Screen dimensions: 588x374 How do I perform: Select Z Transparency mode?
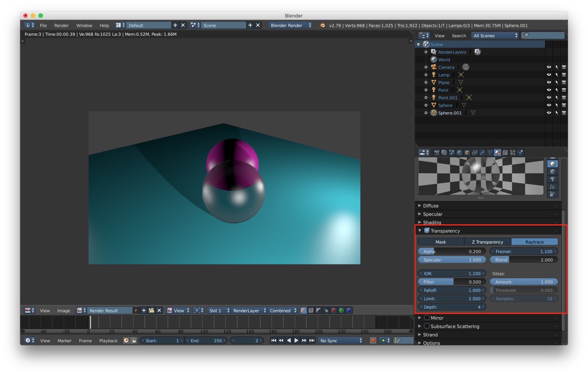pos(487,242)
